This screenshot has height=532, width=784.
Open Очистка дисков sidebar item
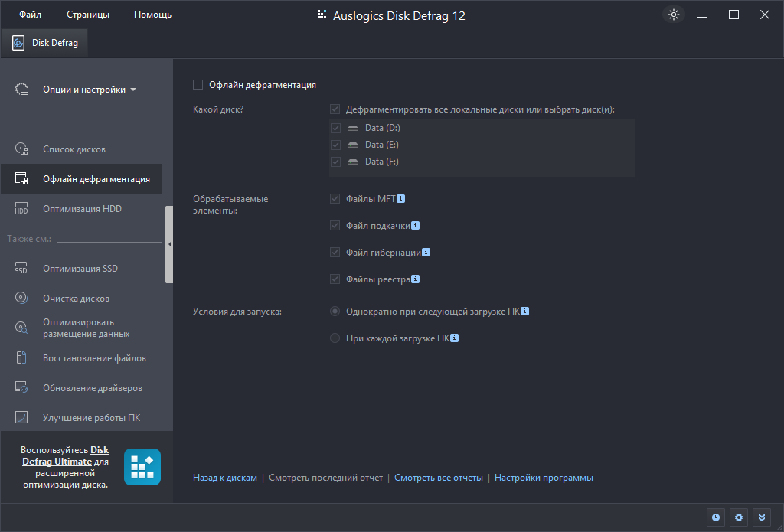81,299
